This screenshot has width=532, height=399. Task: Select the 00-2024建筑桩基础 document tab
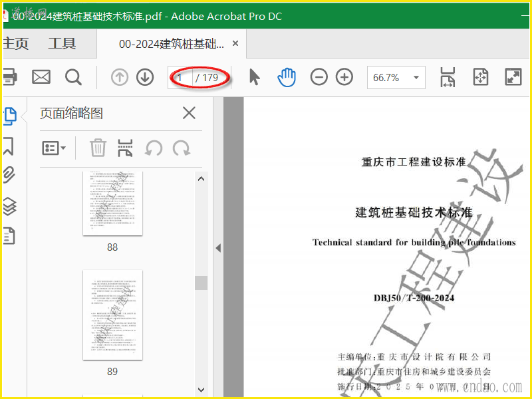click(x=172, y=44)
